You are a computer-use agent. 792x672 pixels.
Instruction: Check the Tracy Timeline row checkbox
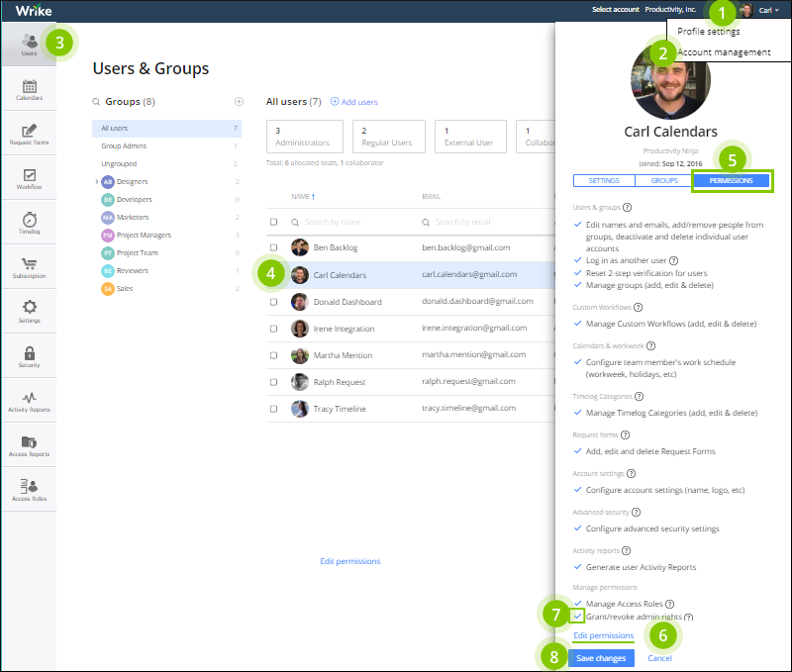point(274,409)
